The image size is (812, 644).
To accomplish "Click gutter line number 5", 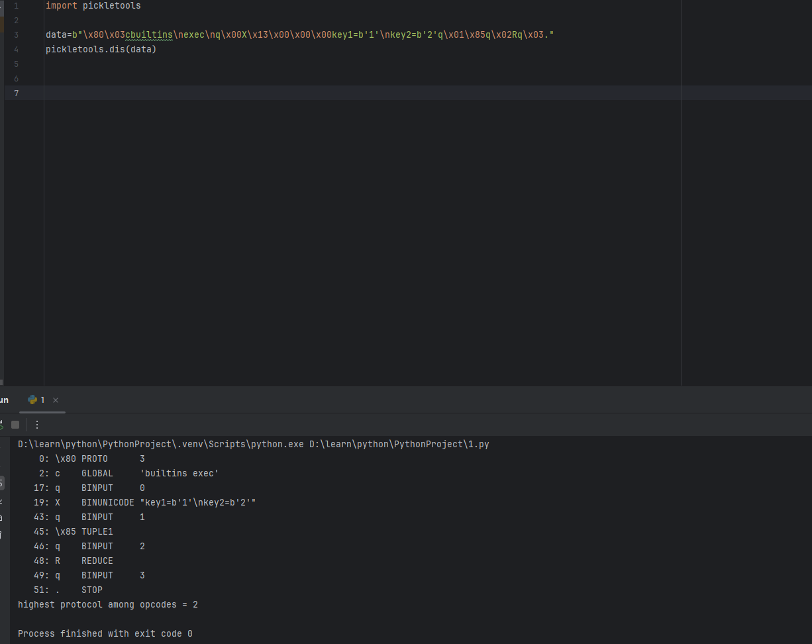I will click(x=17, y=64).
